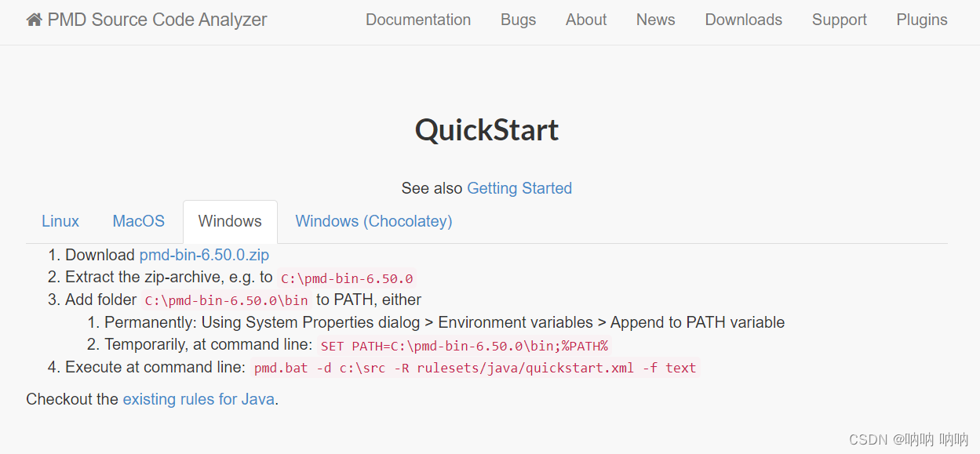Follow the Getting Started link

pyautogui.click(x=519, y=188)
